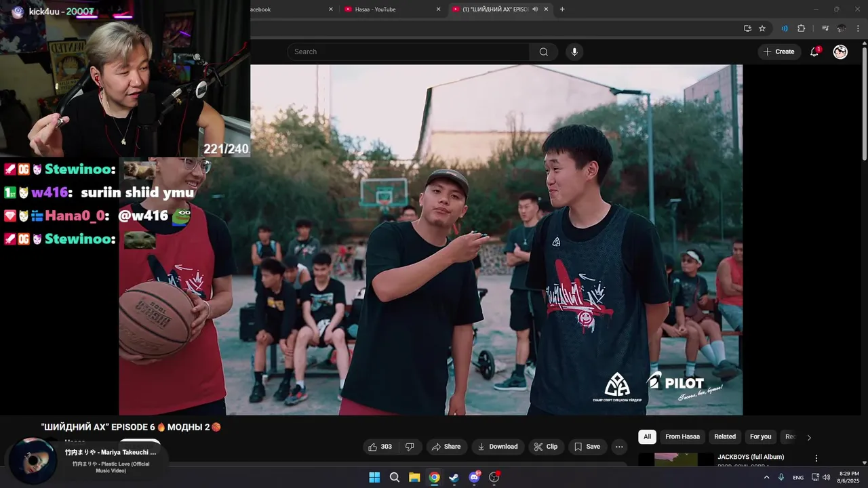Open the more actions ellipsis menu

(619, 447)
